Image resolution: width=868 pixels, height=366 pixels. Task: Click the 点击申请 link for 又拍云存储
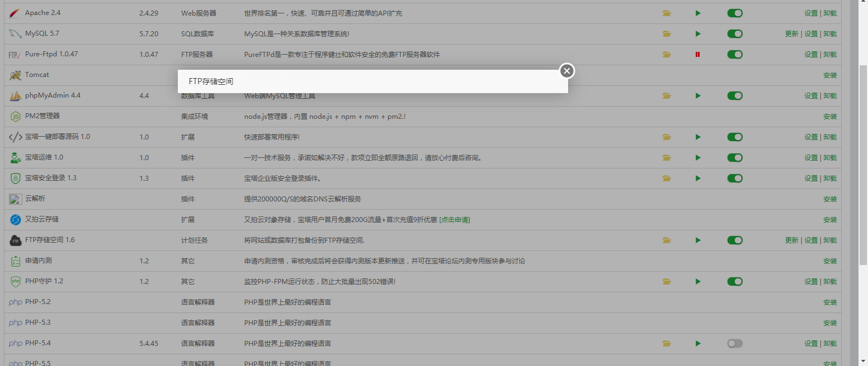pos(454,220)
